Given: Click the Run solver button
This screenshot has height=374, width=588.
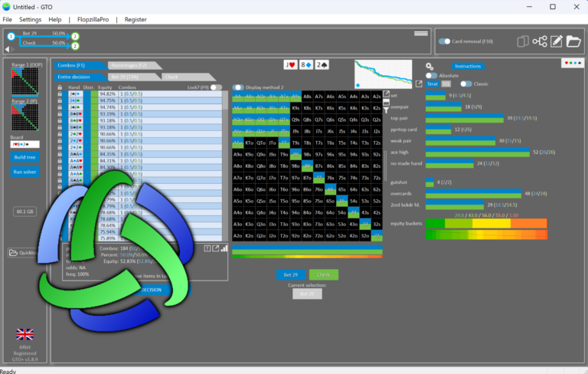Looking at the screenshot, I should click(24, 172).
